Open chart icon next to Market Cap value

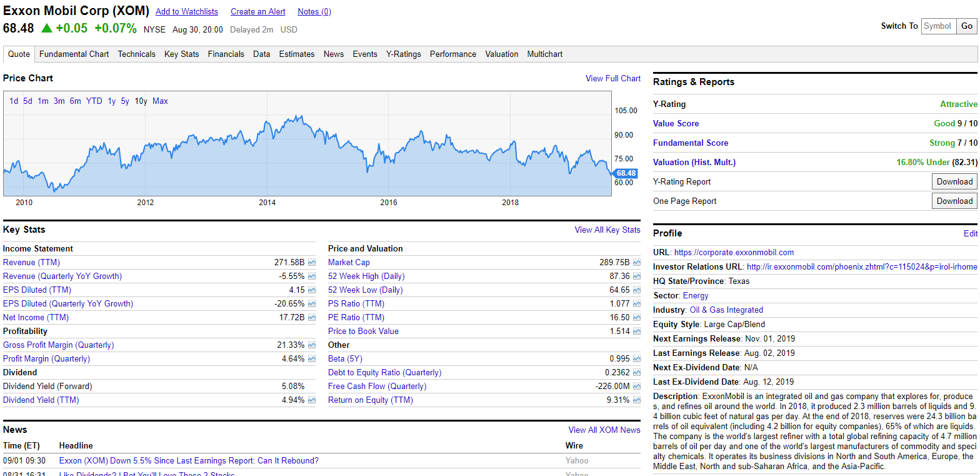coord(637,263)
